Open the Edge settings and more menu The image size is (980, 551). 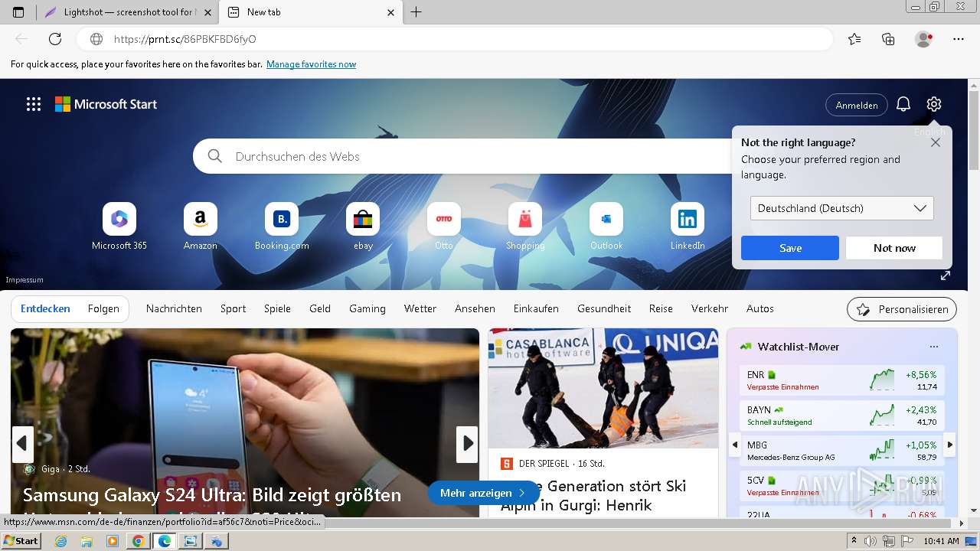coord(959,39)
